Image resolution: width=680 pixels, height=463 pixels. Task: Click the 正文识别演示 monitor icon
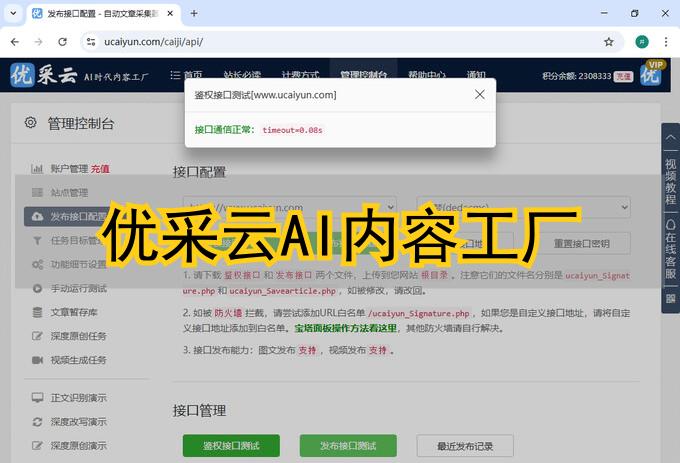pos(37,397)
